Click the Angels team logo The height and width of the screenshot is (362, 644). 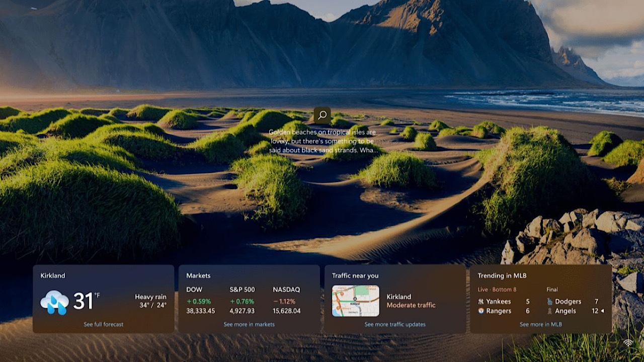coord(550,311)
